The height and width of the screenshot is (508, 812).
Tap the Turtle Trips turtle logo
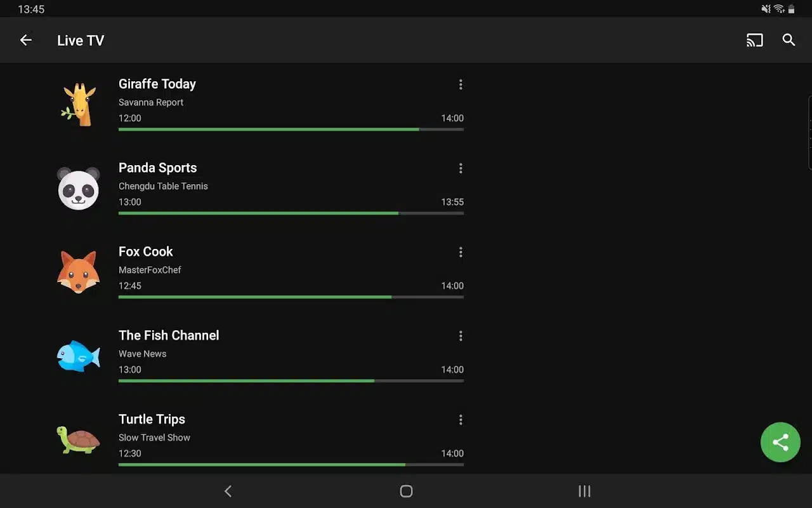coord(79,439)
